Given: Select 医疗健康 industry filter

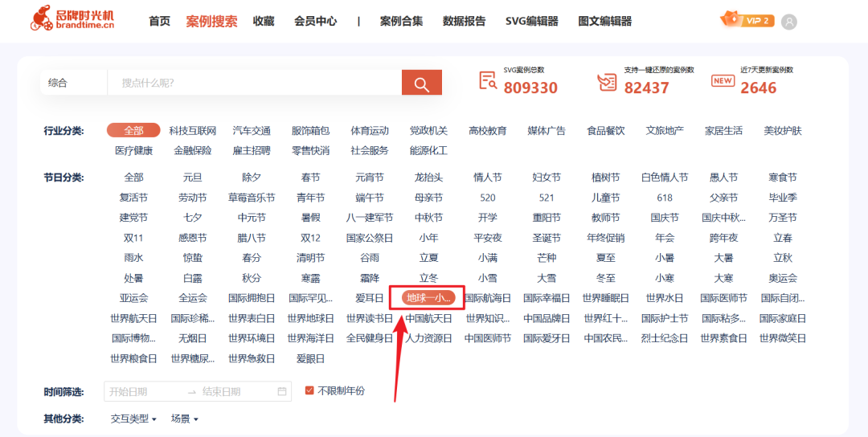Looking at the screenshot, I should coord(133,150).
